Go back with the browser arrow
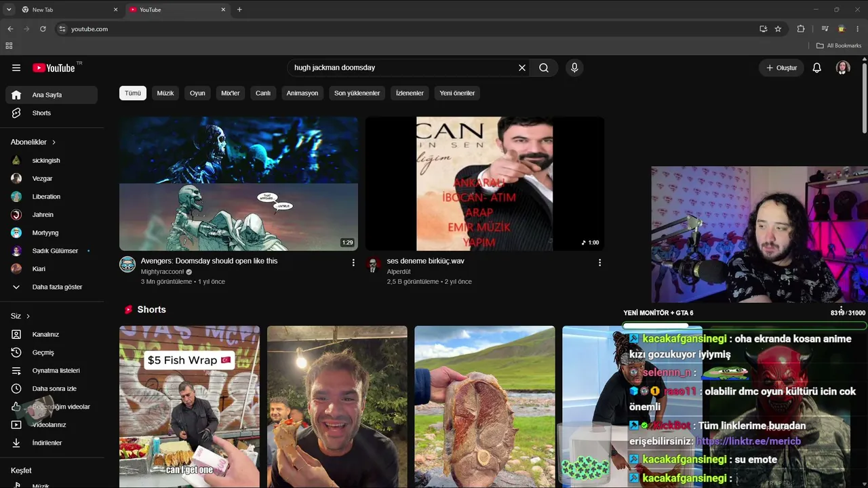 10,29
